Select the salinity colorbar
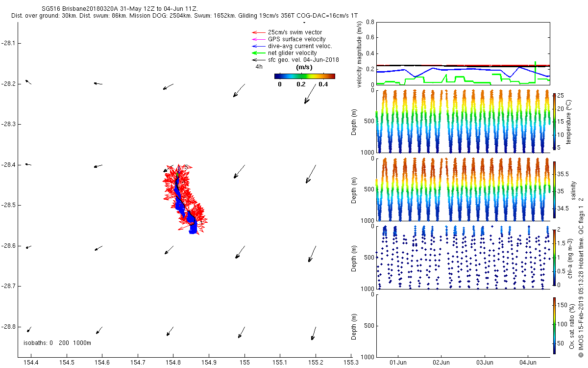The width and height of the screenshot is (588, 368). pyautogui.click(x=554, y=190)
